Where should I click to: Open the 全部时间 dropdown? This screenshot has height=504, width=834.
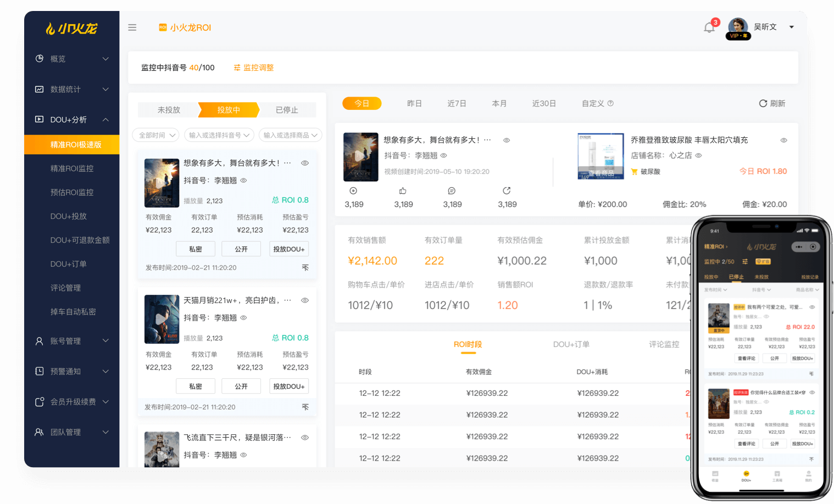(156, 135)
